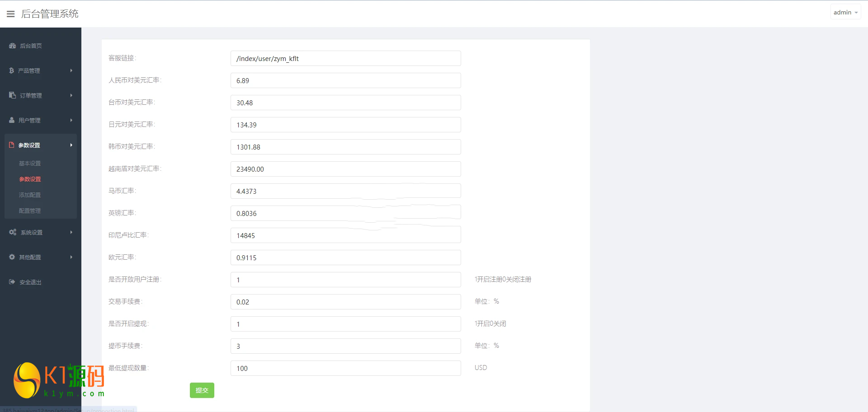Select the 添加配置 submenu item
The width and height of the screenshot is (868, 412).
click(30, 195)
